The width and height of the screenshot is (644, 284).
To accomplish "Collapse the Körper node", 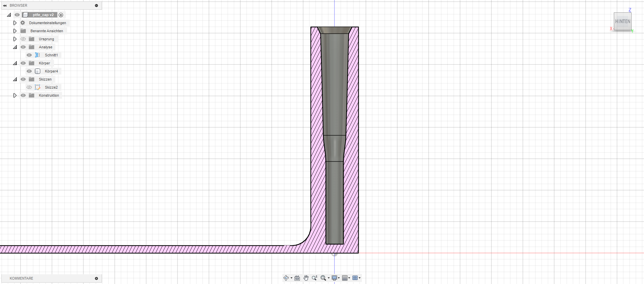I will coord(15,63).
